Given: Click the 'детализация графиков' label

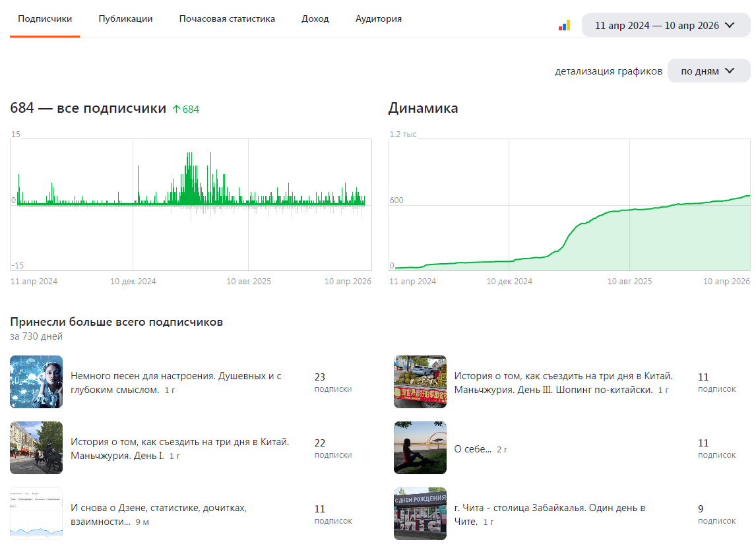Looking at the screenshot, I should click(x=608, y=71).
